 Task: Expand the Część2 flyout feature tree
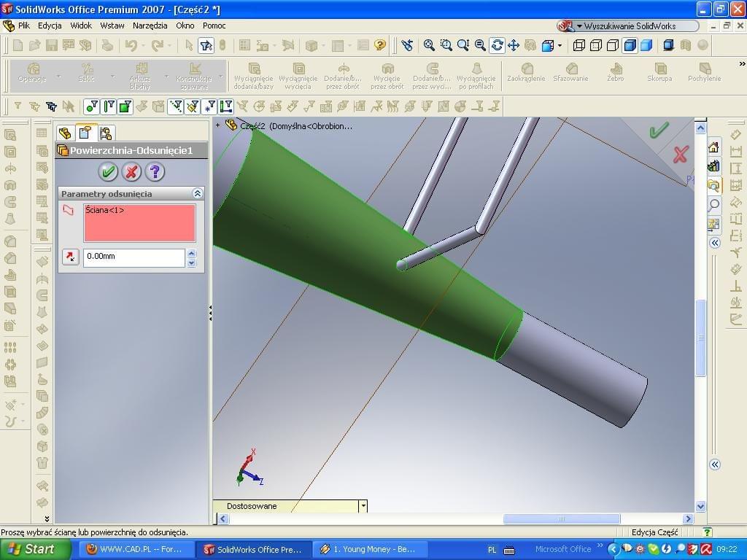(217, 125)
